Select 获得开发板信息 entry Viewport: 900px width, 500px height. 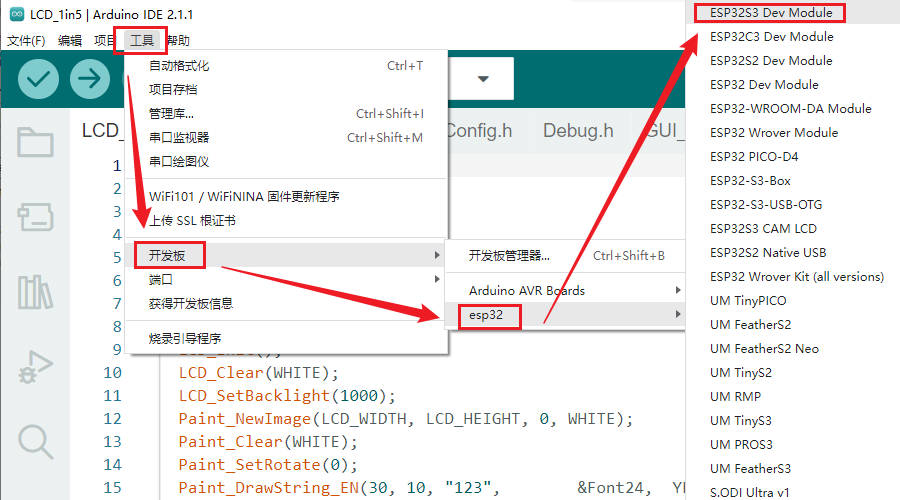tap(286, 303)
